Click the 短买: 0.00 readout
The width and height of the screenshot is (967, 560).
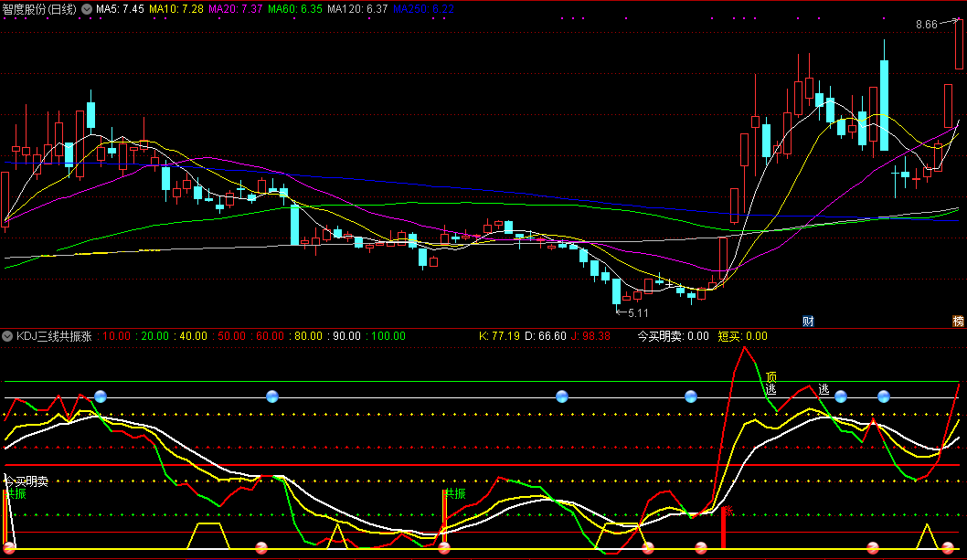coord(742,336)
